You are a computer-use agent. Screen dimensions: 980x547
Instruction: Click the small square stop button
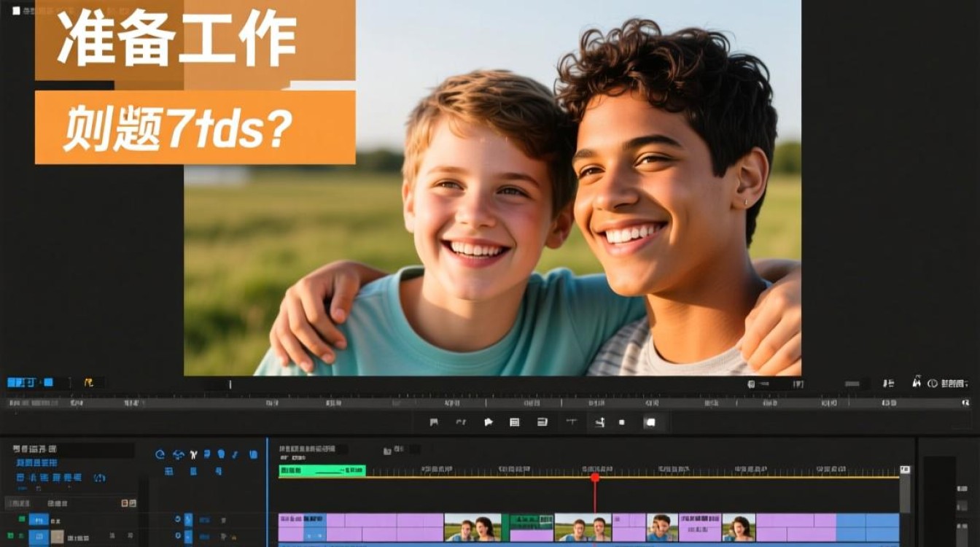622,422
